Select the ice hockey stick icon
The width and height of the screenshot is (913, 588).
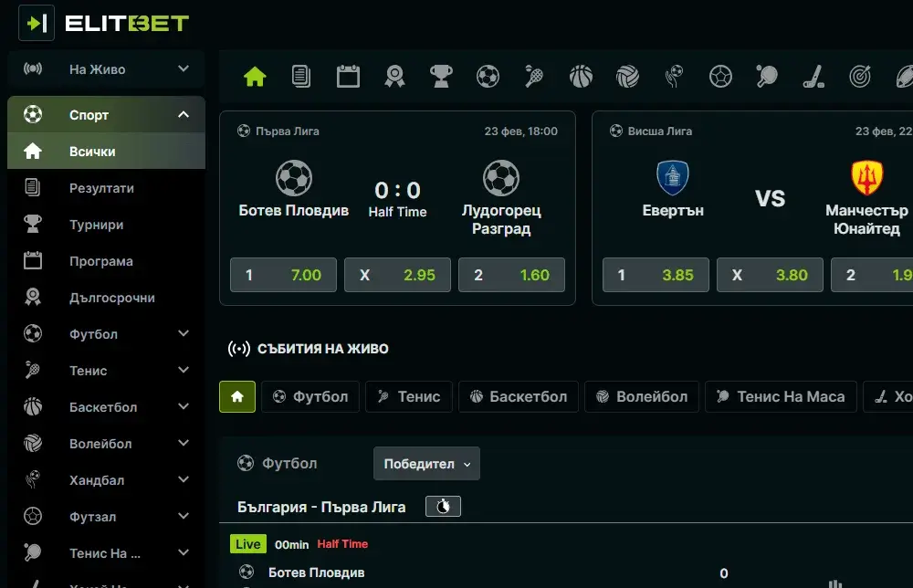[x=813, y=77]
